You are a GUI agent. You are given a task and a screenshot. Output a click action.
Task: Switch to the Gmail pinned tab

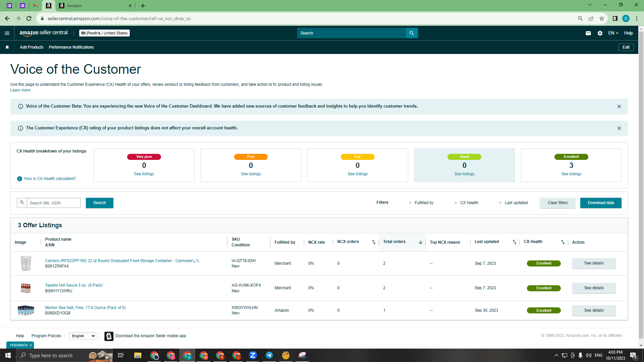36,6
